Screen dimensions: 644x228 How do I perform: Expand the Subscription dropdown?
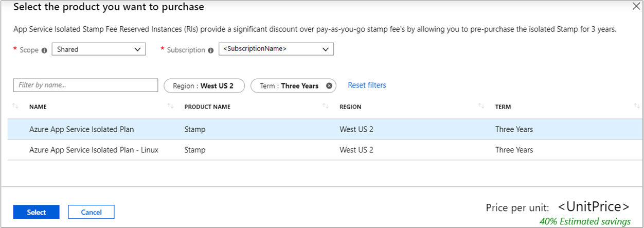[x=276, y=49]
